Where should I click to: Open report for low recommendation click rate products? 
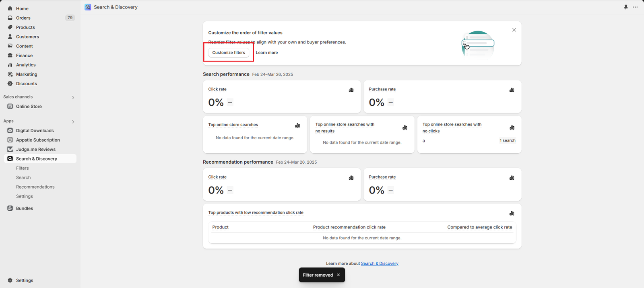click(x=512, y=213)
